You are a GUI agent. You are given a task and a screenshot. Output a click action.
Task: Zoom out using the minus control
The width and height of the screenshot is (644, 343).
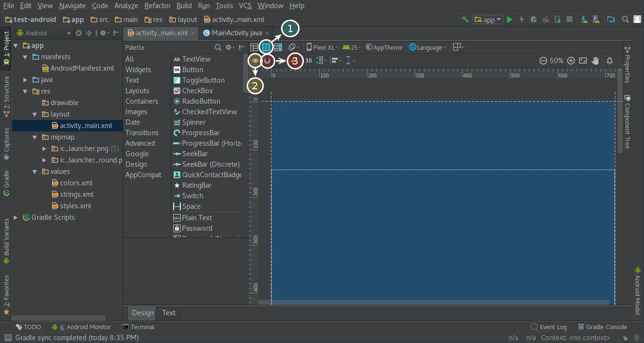coord(544,61)
